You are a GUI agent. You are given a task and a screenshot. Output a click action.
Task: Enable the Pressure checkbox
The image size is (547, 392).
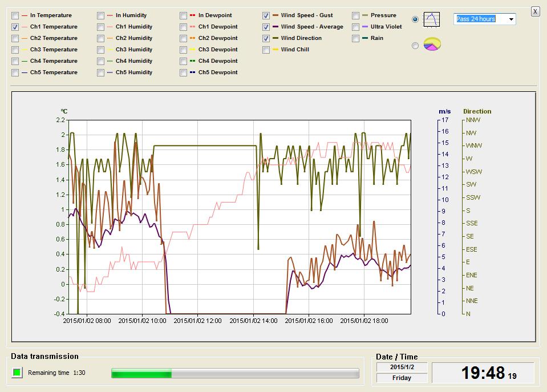356,15
